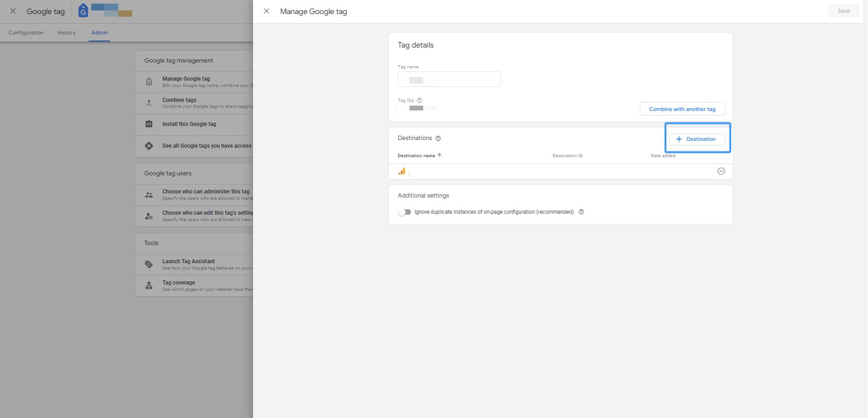Click the Launch Tag Assistant icon

pyautogui.click(x=149, y=264)
